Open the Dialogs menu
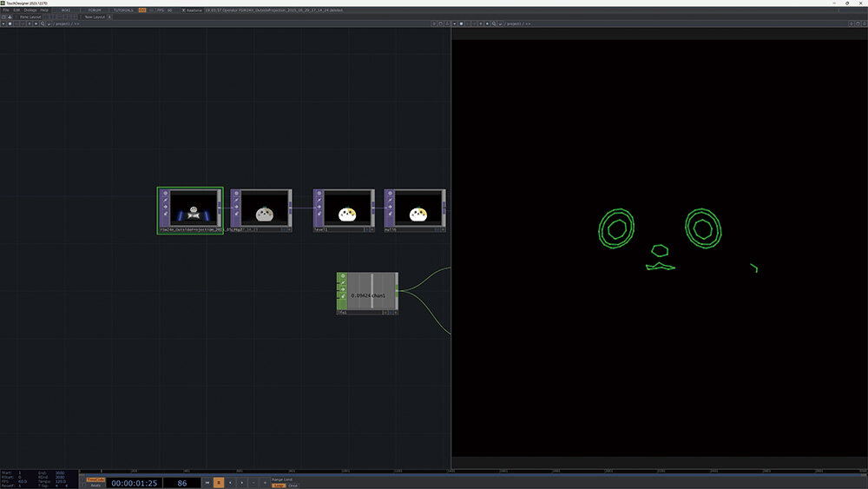The image size is (868, 489). (30, 10)
